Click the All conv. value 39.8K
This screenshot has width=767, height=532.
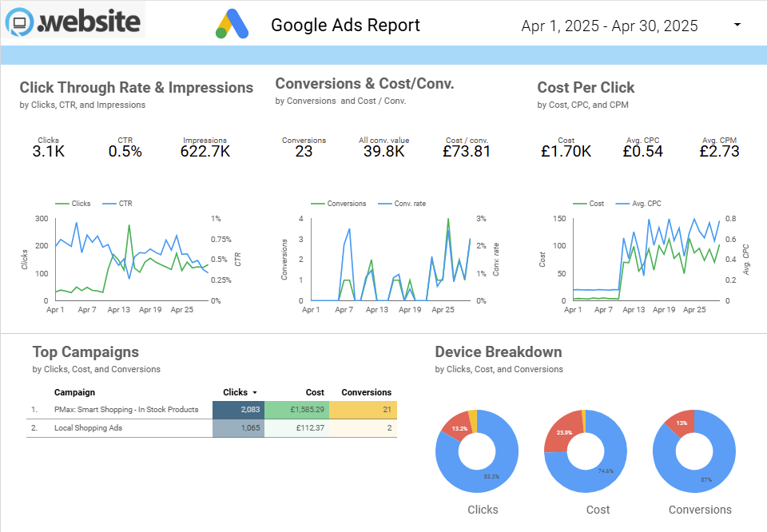point(384,152)
